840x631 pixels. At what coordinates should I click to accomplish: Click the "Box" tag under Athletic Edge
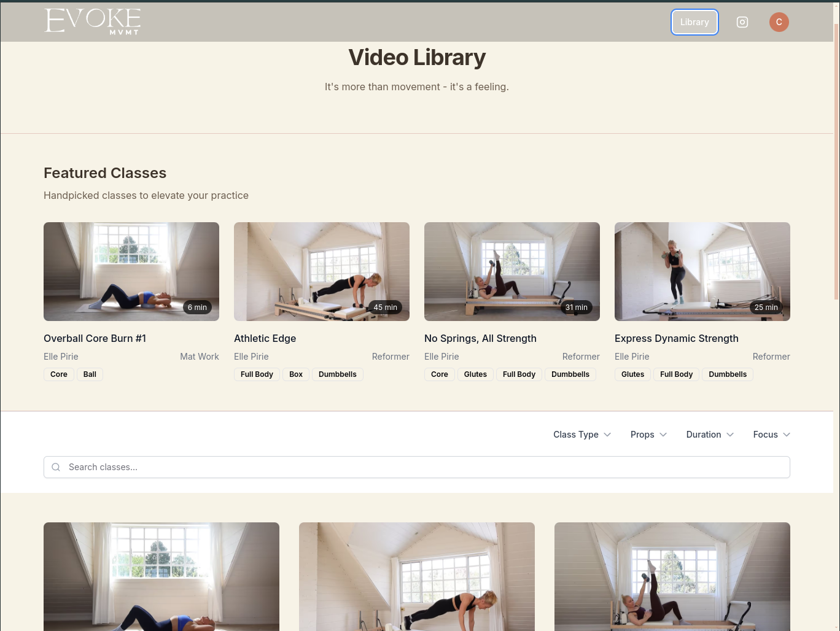(x=296, y=374)
